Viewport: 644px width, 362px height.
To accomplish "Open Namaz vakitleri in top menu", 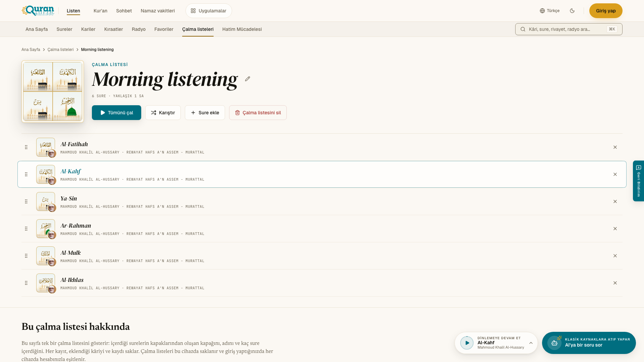I will pyautogui.click(x=158, y=11).
